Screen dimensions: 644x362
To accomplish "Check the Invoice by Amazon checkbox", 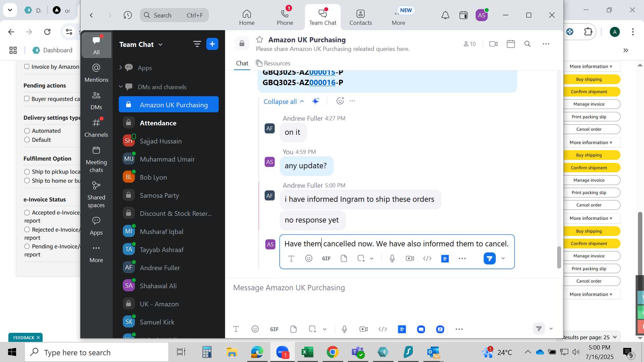I will (27, 66).
